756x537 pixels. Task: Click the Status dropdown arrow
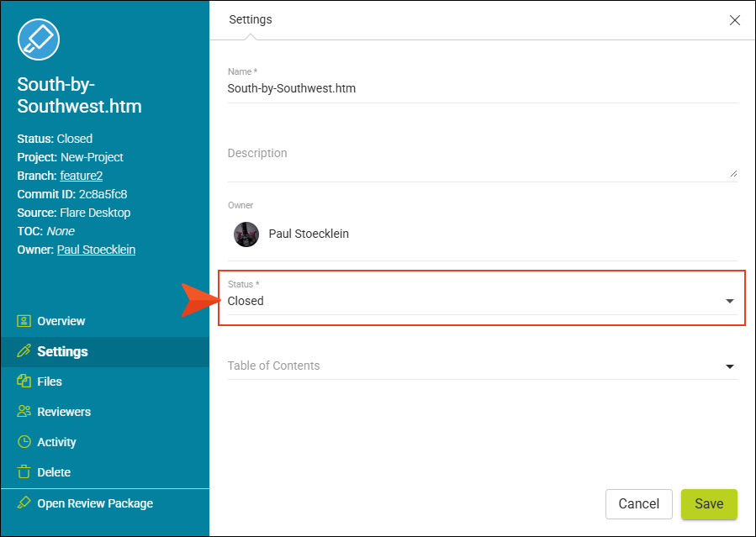coord(729,301)
